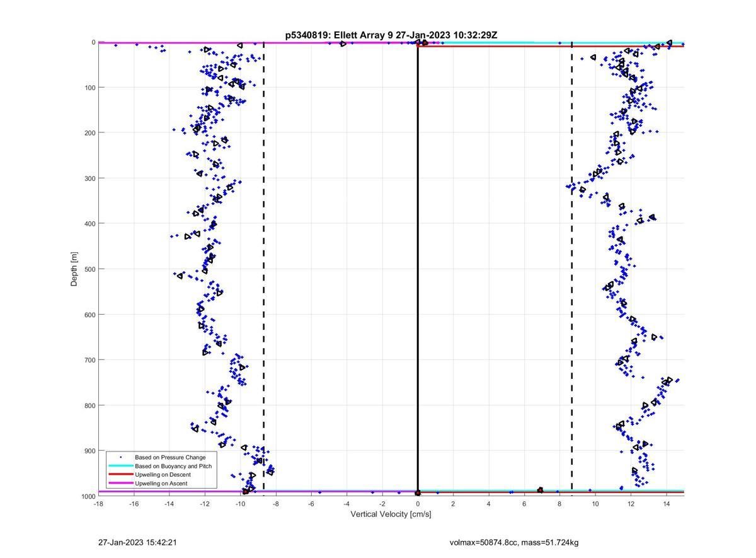Viewport: 756px width, 558px height.
Task: Click x-axis tick label '-2'
Action: (382, 504)
